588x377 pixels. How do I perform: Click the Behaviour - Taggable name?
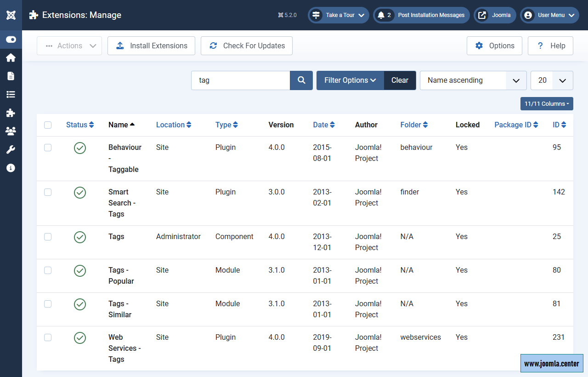[x=125, y=159]
